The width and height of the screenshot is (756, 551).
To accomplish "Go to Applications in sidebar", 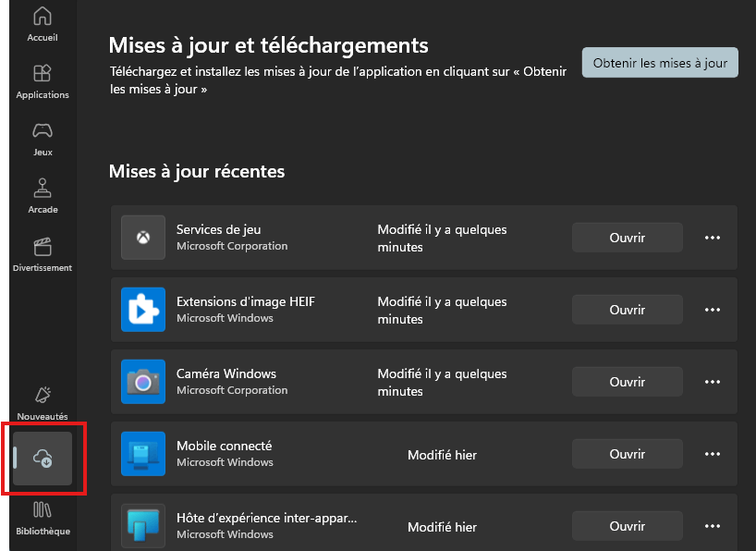I will (x=43, y=81).
